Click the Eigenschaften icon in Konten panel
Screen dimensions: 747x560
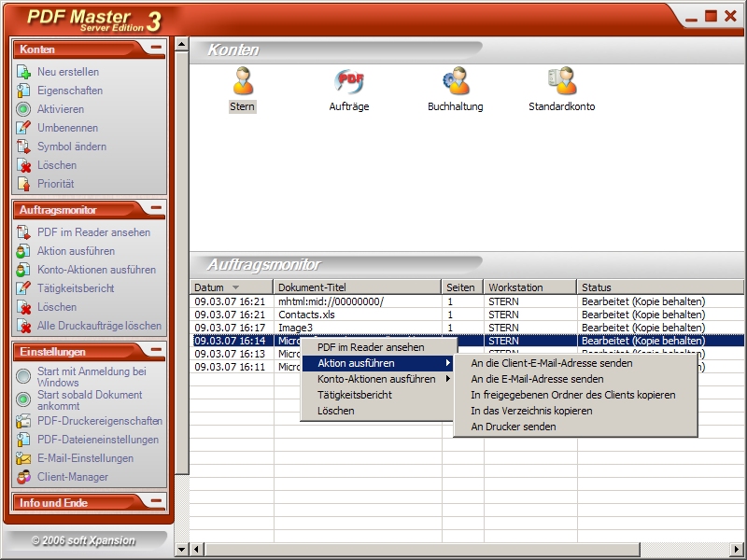pos(24,91)
